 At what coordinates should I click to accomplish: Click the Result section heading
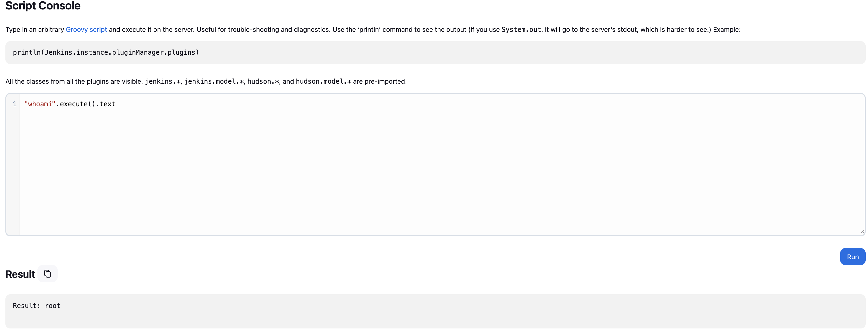(x=20, y=274)
